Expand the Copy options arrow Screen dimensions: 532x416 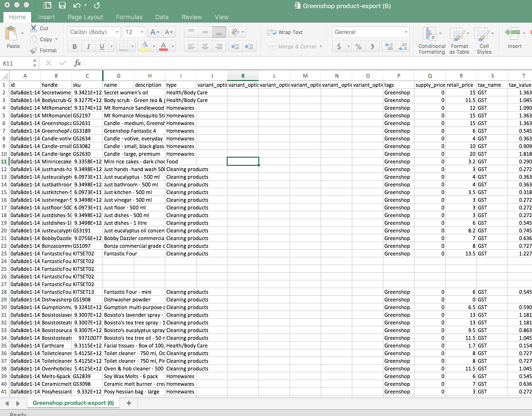[x=56, y=39]
